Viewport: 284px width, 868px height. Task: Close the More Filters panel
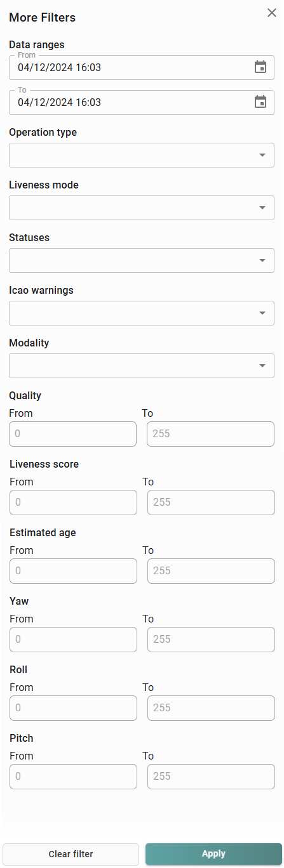[x=272, y=13]
